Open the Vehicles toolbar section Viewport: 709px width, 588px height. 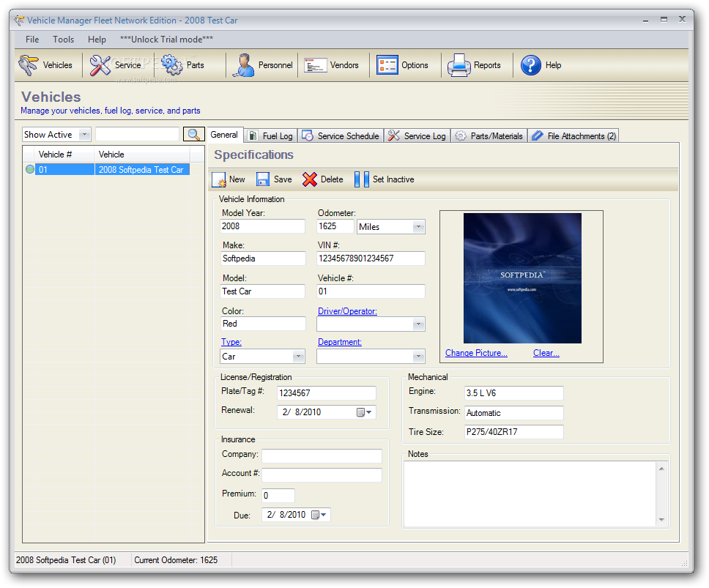(45, 65)
